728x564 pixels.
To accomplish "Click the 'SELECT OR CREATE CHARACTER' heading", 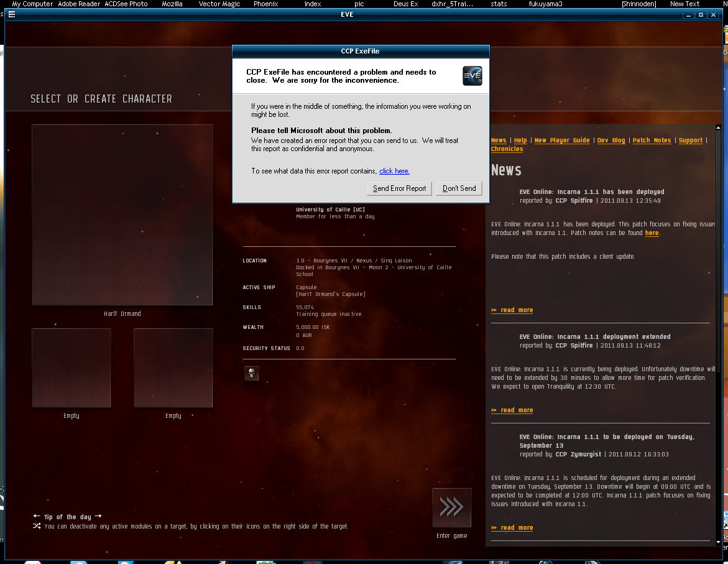I will click(101, 99).
